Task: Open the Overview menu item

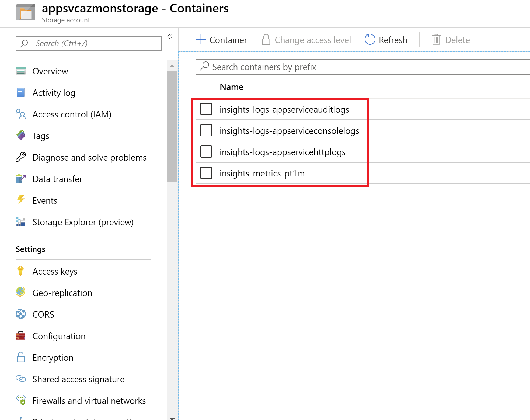Action: [50, 71]
